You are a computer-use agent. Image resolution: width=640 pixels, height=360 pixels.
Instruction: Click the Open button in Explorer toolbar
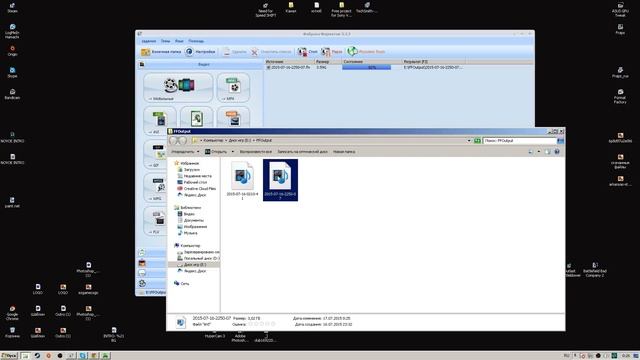click(216, 152)
